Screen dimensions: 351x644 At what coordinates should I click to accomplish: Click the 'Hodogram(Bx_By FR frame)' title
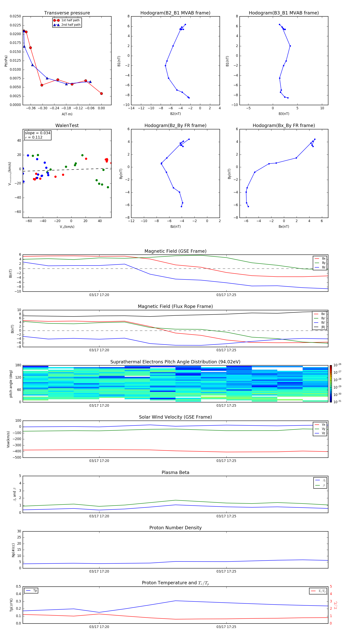[284, 125]
